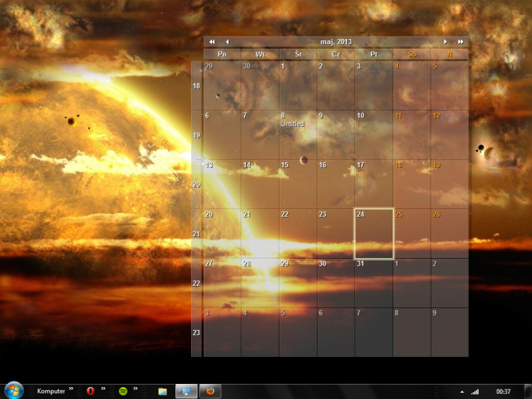Viewport: 532px width, 399px height.
Task: Select day 6 in week 19
Action: [223, 135]
